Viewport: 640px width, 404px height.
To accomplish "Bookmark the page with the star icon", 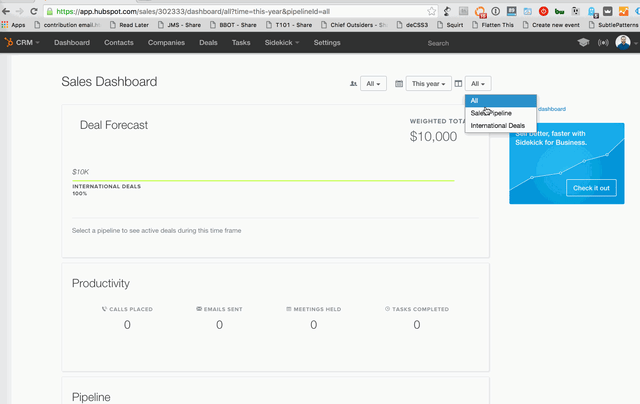I will click(431, 11).
